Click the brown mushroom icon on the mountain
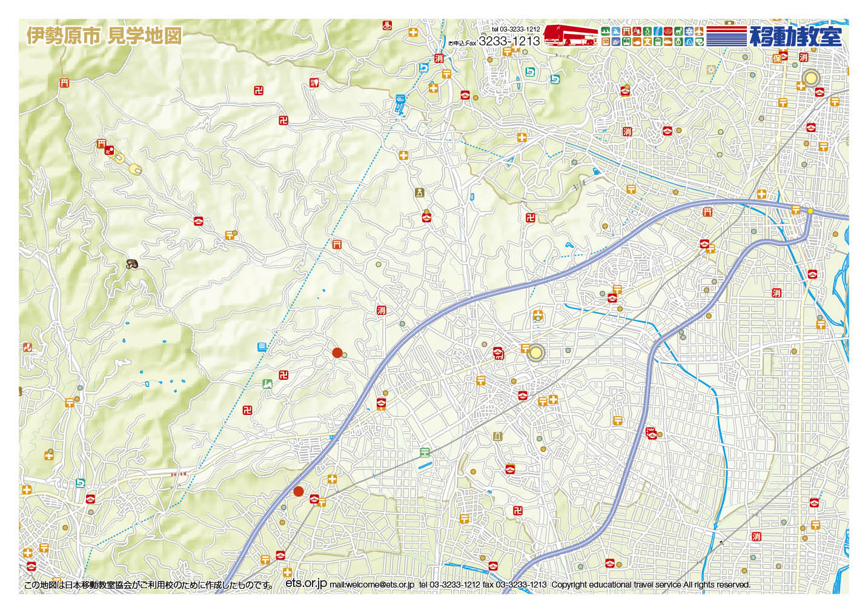Screen dimensions: 868x613 tap(132, 264)
